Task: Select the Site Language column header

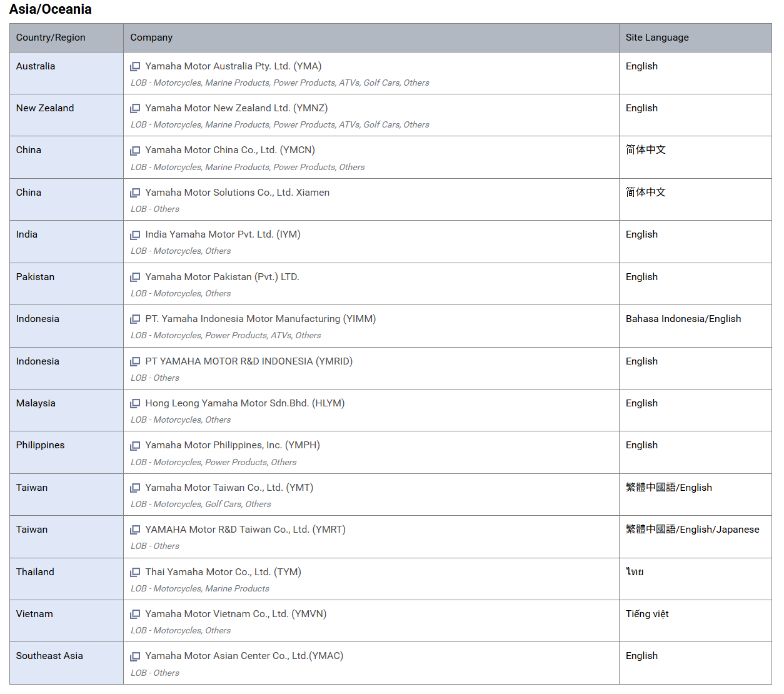Action: (695, 38)
